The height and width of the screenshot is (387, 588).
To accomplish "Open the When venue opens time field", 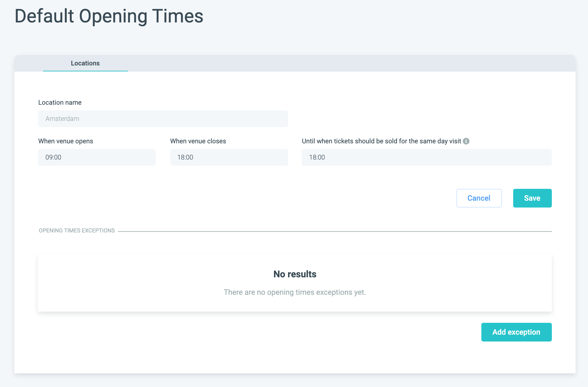I will click(97, 157).
